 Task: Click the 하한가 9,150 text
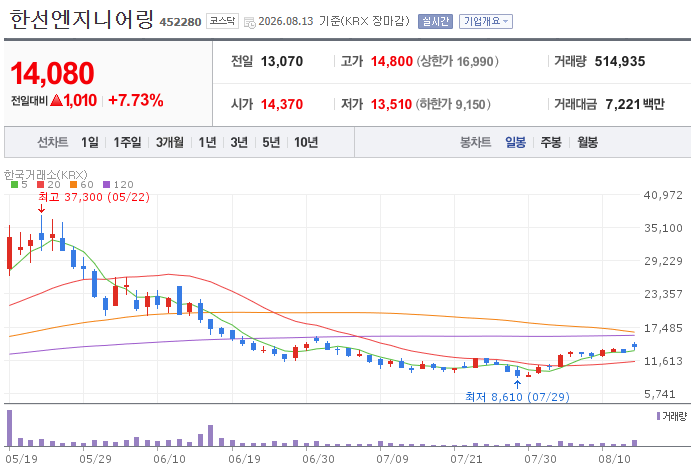(453, 104)
